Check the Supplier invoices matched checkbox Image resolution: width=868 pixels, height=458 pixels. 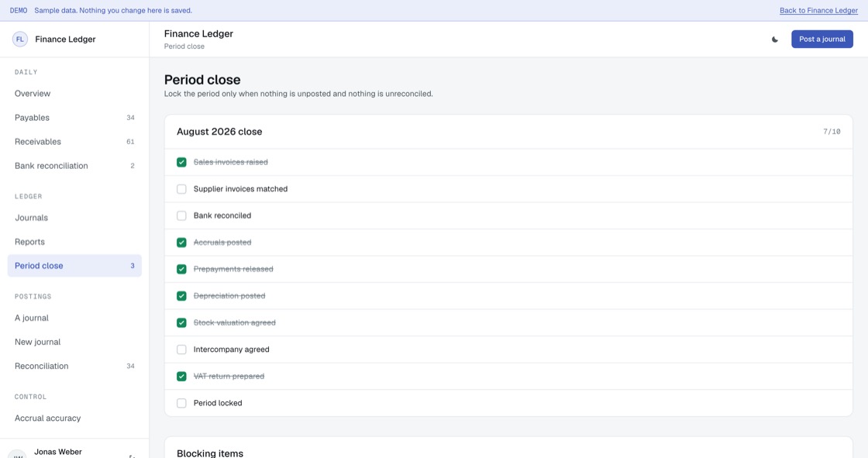pos(181,189)
